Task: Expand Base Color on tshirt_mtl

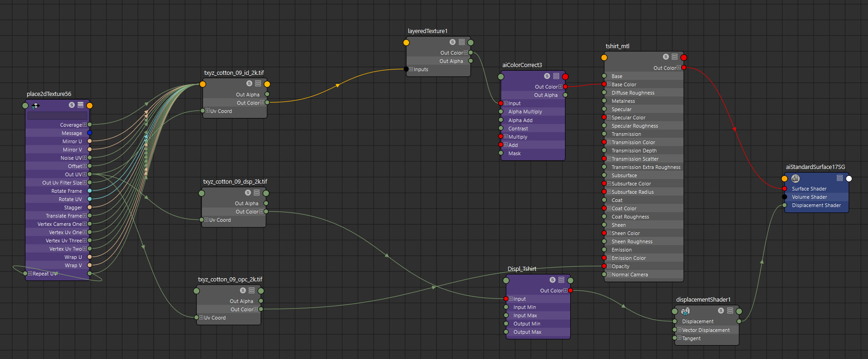Action: click(609, 84)
